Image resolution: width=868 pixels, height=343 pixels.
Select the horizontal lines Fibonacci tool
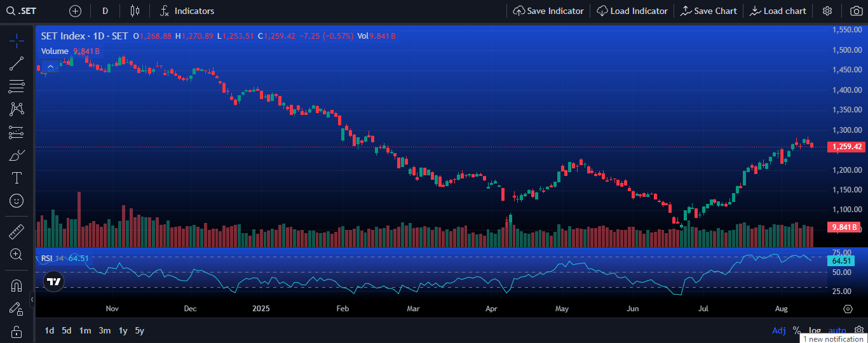tap(17, 86)
